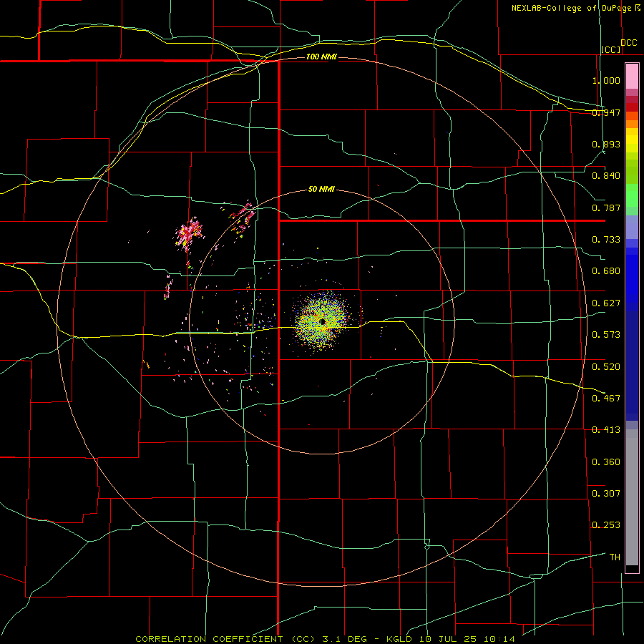The image size is (644, 644).
Task: Select the 0.413 color scale value
Action: click(x=606, y=430)
